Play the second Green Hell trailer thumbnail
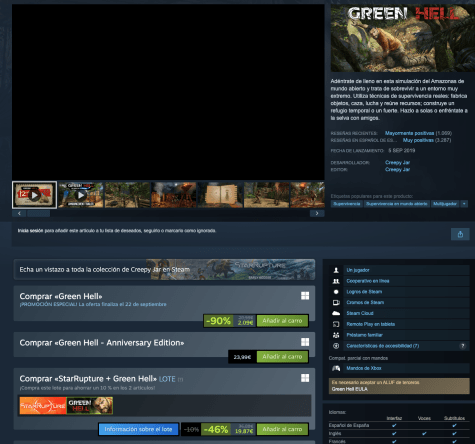475x444 pixels. click(x=81, y=195)
